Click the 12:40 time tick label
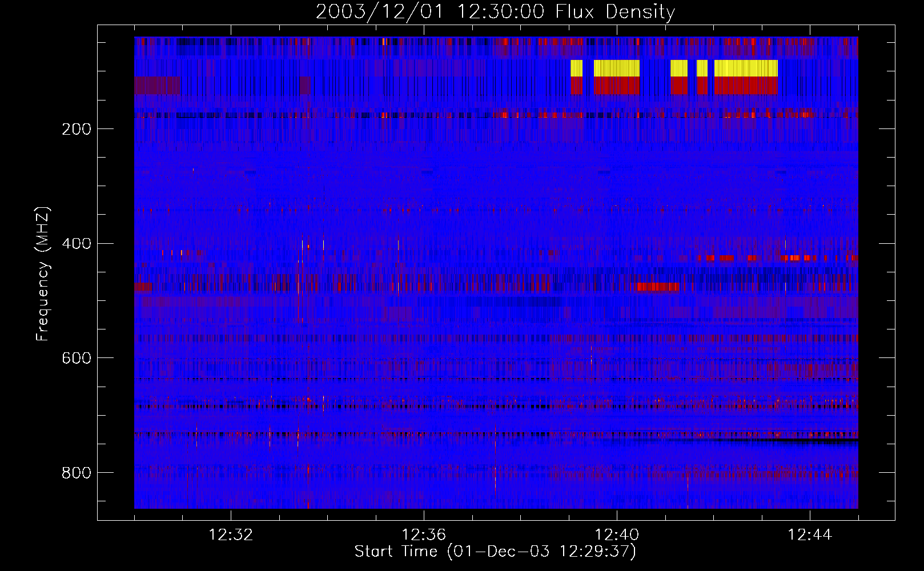 coord(617,534)
